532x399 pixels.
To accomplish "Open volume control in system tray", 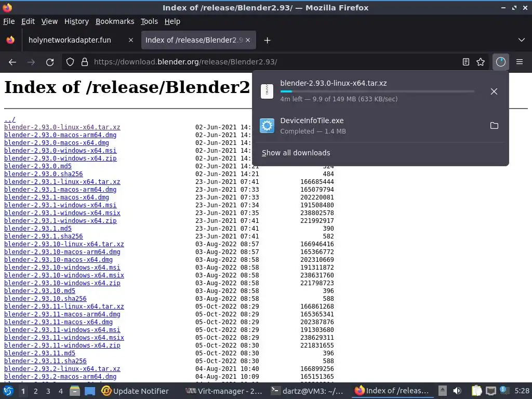I will coord(457,391).
